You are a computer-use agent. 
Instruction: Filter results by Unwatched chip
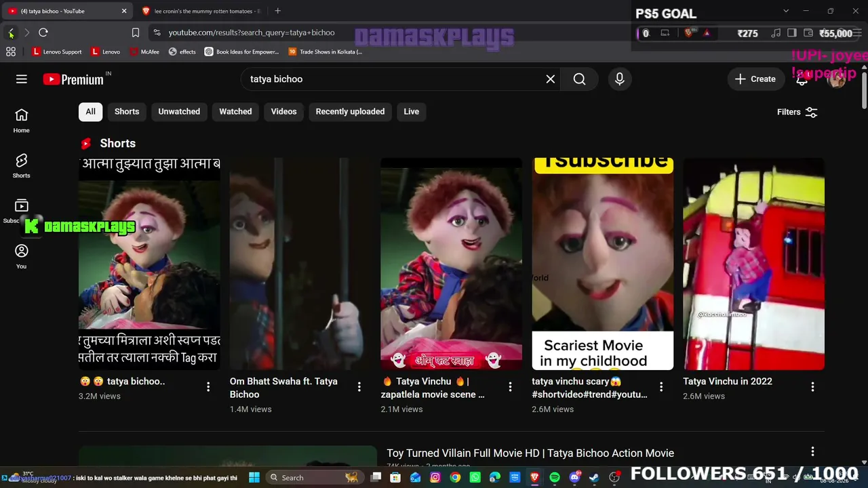[179, 112]
